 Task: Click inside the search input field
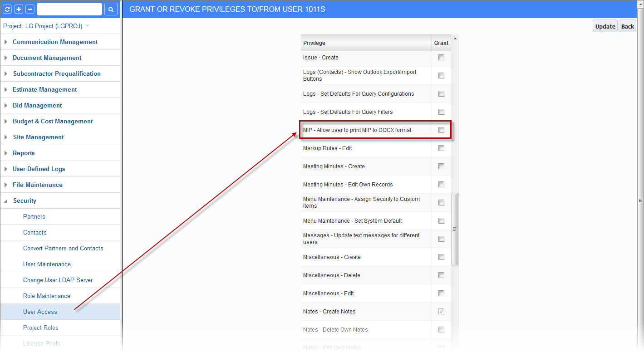pos(69,9)
